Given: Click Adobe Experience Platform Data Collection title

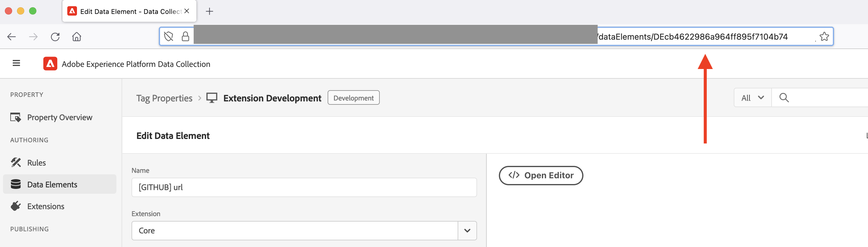Looking at the screenshot, I should pyautogui.click(x=136, y=64).
